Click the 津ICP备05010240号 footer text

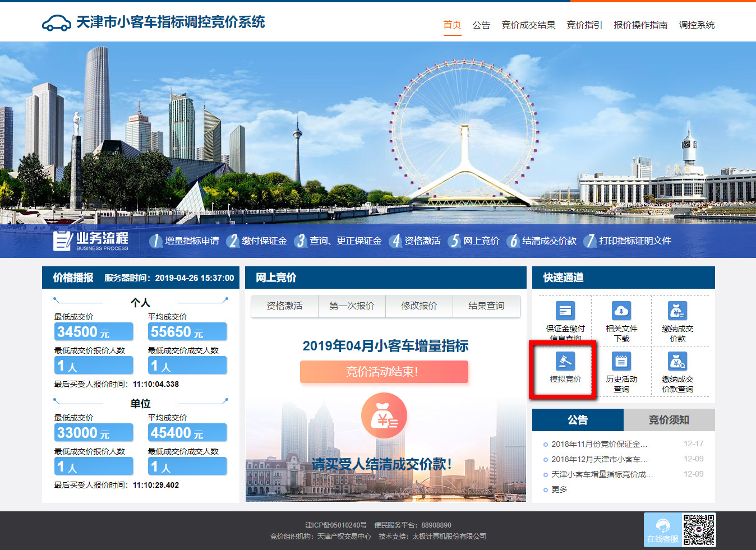[335, 525]
